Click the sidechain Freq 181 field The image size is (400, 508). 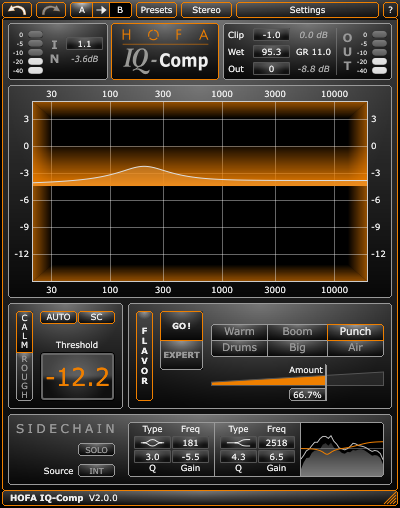click(190, 443)
